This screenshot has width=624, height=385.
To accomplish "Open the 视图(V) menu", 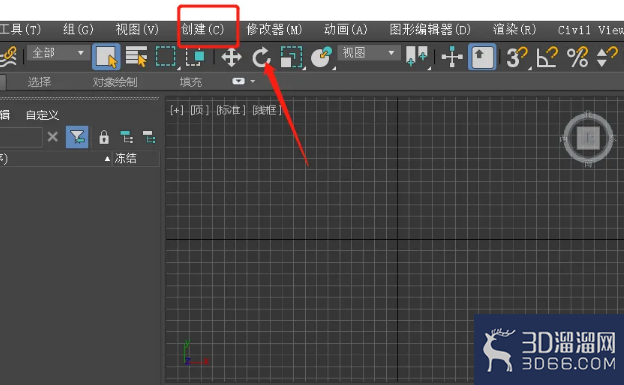I will tap(137, 30).
